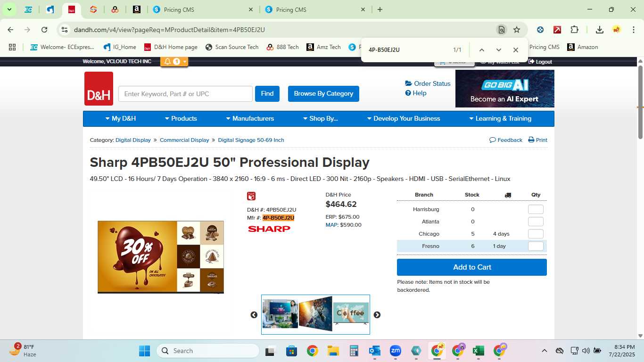Expand the Manufacturers menu
Viewport: 644px width, 362px height.
coord(250,119)
